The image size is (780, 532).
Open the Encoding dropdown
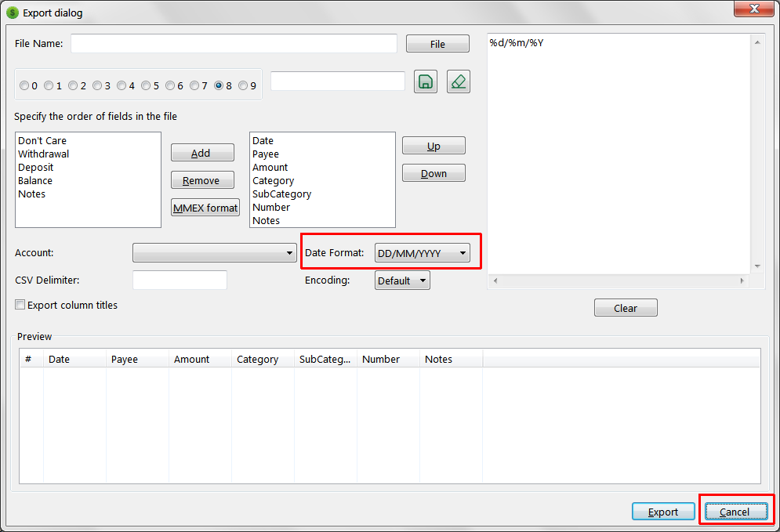pyautogui.click(x=402, y=280)
